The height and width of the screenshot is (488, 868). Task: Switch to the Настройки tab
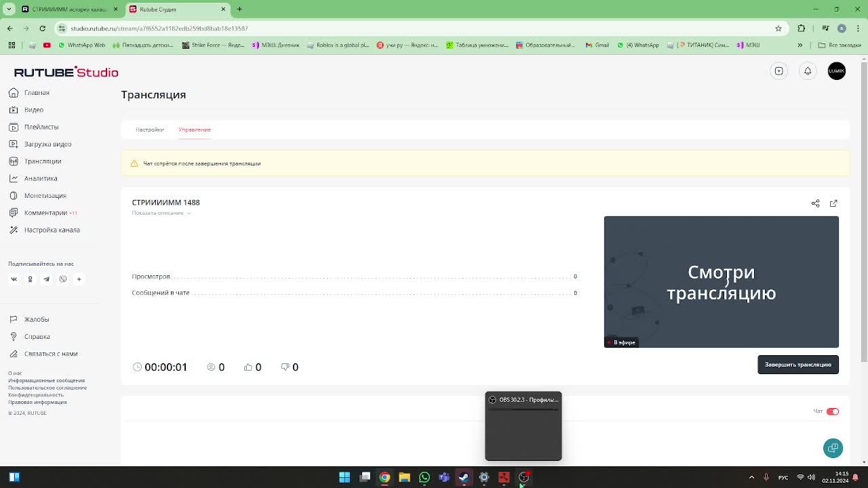(x=149, y=129)
